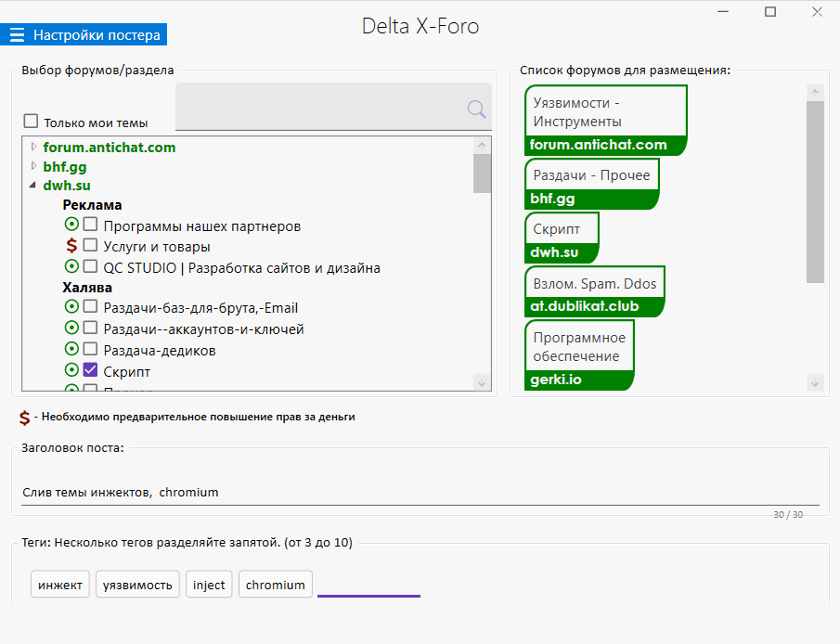Click the chromium tag chip
This screenshot has height=644, width=840.
[276, 585]
